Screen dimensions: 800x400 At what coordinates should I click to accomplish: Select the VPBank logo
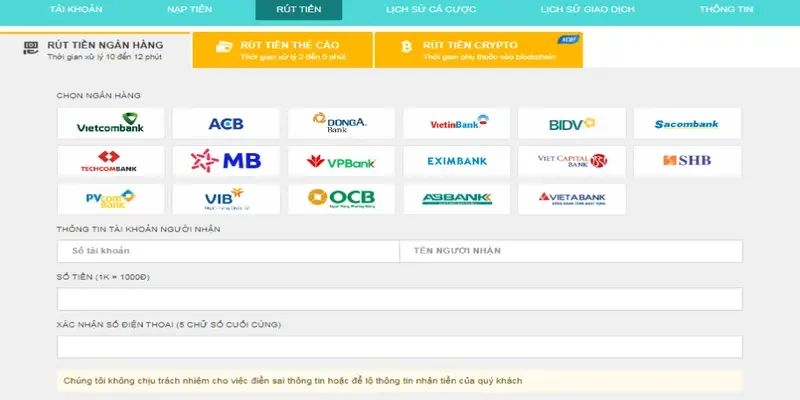coord(341,161)
